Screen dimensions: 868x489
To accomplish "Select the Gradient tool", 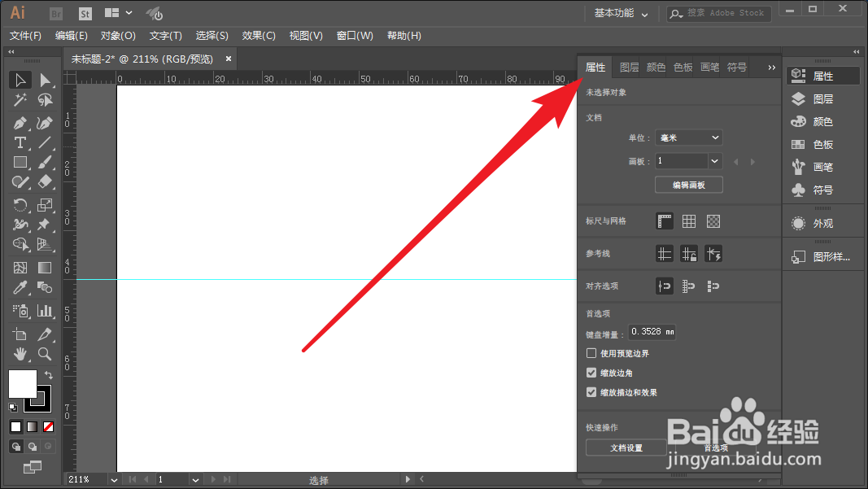I will [x=45, y=268].
